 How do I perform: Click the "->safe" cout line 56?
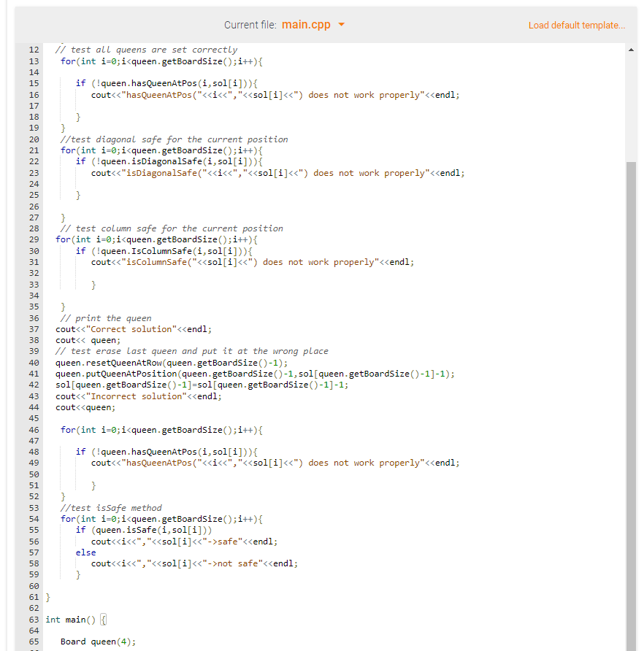pyautogui.click(x=185, y=542)
